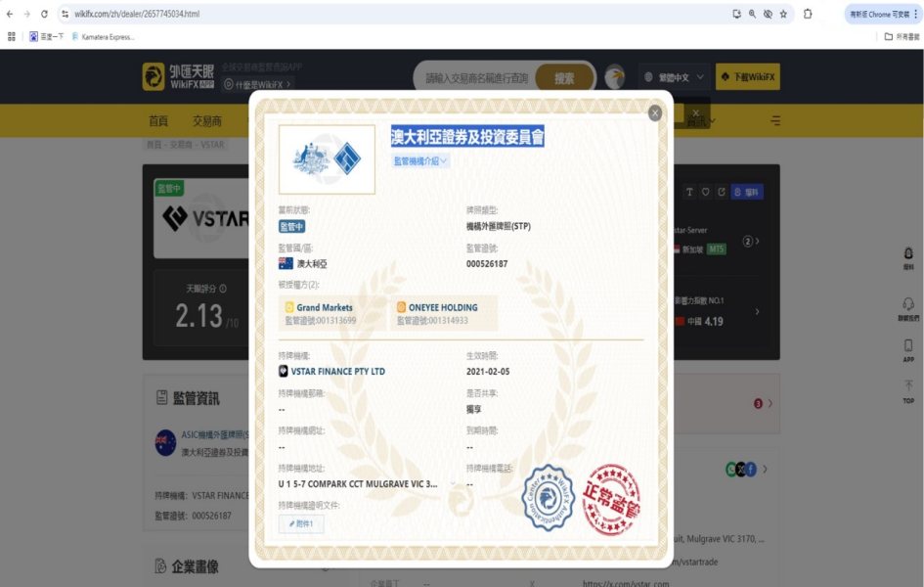Expand the red badge 3 chevron
The width and height of the screenshot is (924, 587).
(770, 404)
